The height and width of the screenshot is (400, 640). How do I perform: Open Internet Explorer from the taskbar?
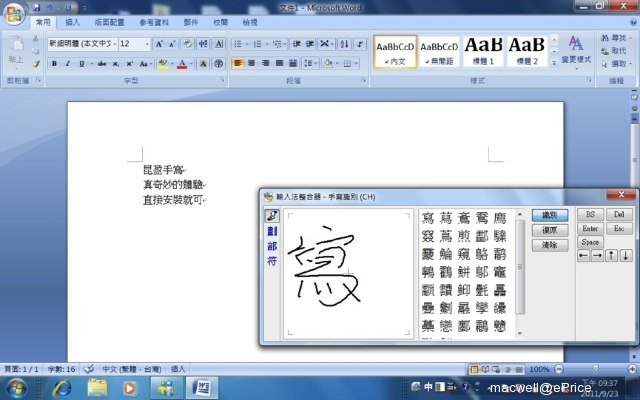click(x=62, y=388)
